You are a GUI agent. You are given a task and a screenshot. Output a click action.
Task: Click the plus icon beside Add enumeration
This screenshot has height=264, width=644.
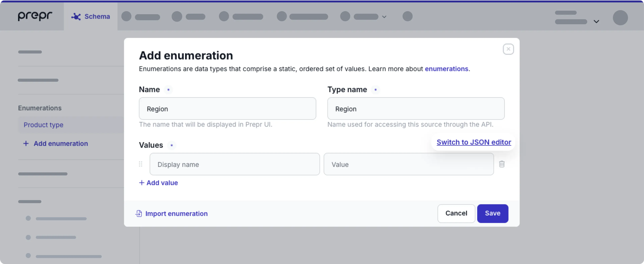pyautogui.click(x=26, y=143)
